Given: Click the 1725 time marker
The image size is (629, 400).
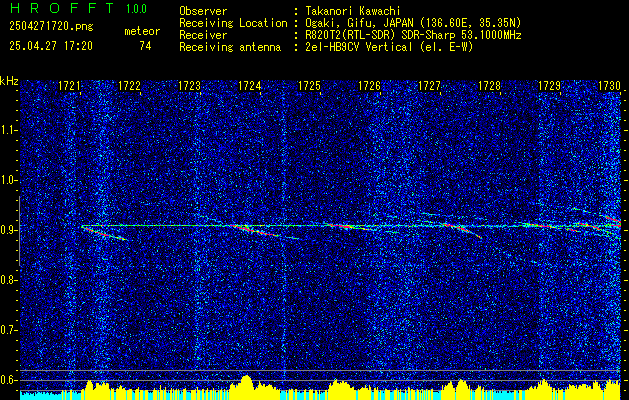Looking at the screenshot, I should (x=309, y=86).
